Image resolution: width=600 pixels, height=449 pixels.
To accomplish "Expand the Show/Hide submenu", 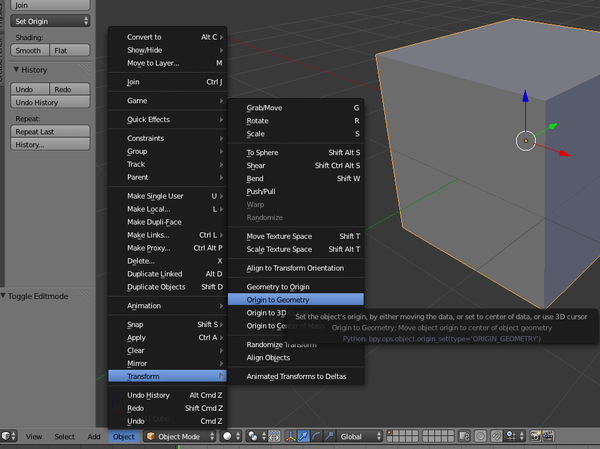I will pos(168,50).
